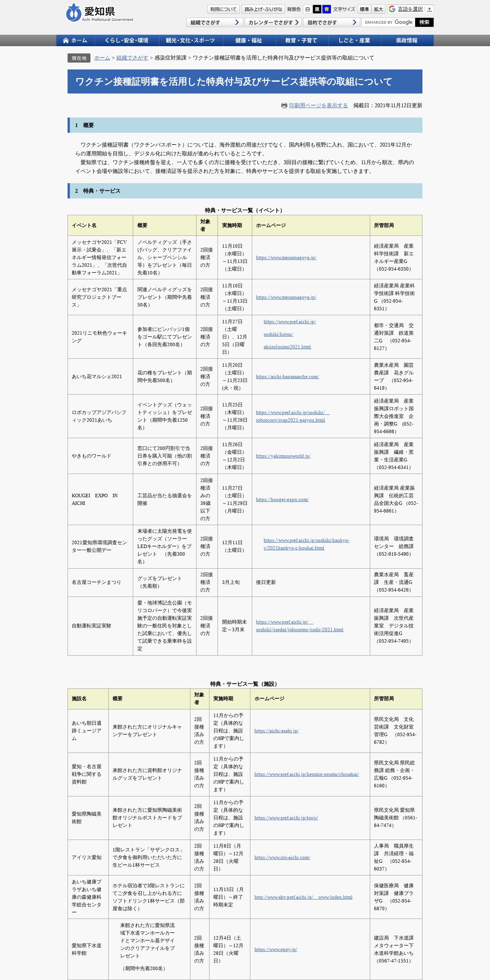Open くらし・安全・環境 menu

127,40
